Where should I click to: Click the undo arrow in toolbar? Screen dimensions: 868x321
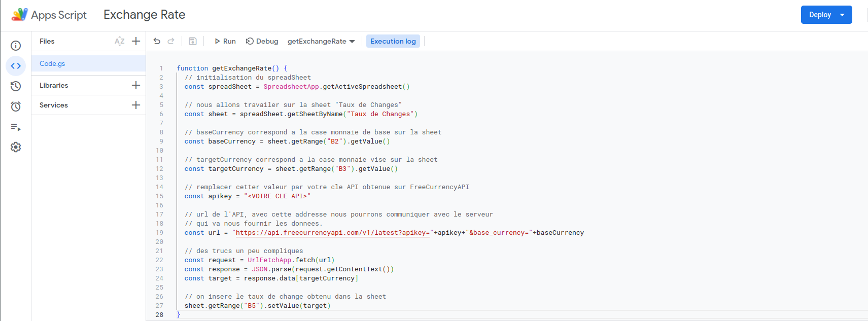tap(157, 41)
